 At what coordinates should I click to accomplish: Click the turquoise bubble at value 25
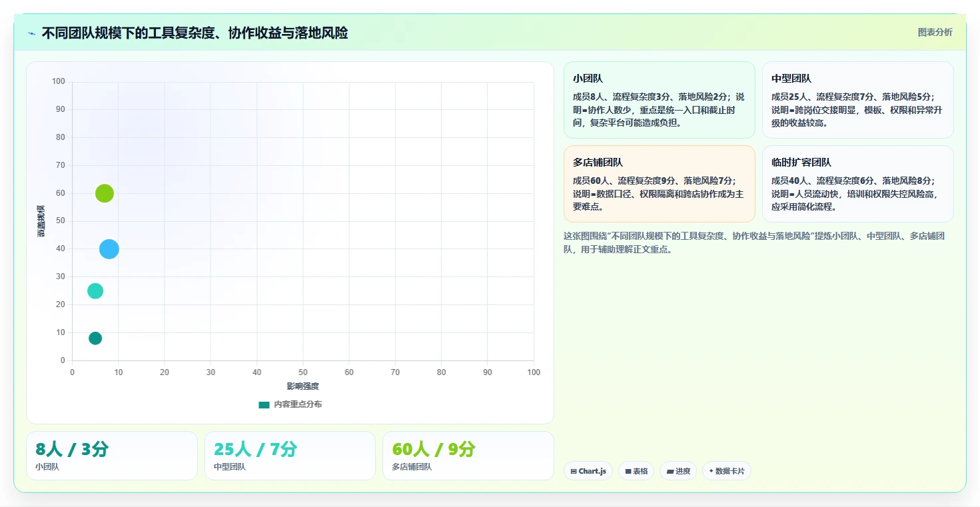95,291
